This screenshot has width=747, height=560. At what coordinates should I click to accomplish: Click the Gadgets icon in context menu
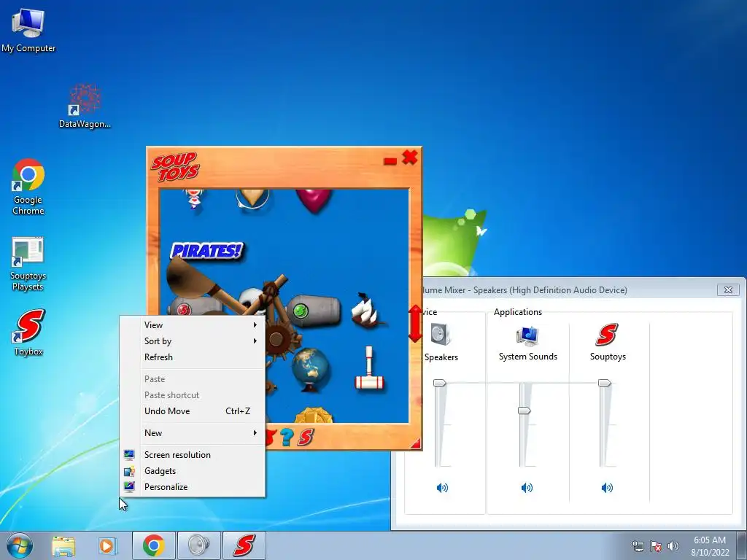click(x=129, y=472)
